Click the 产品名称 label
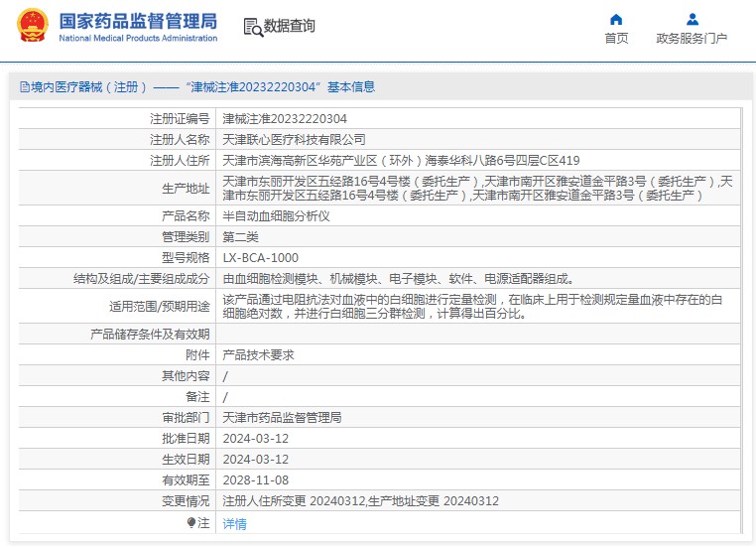756x546 pixels. tap(186, 215)
